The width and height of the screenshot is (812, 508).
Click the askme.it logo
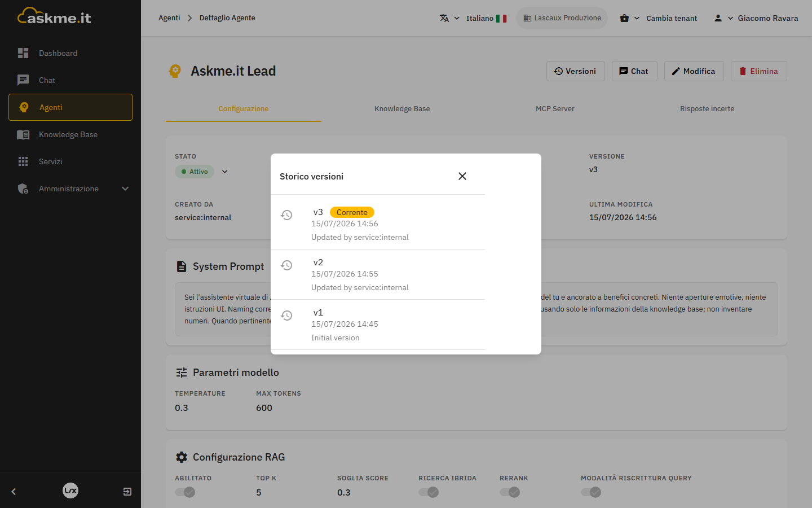tap(54, 16)
